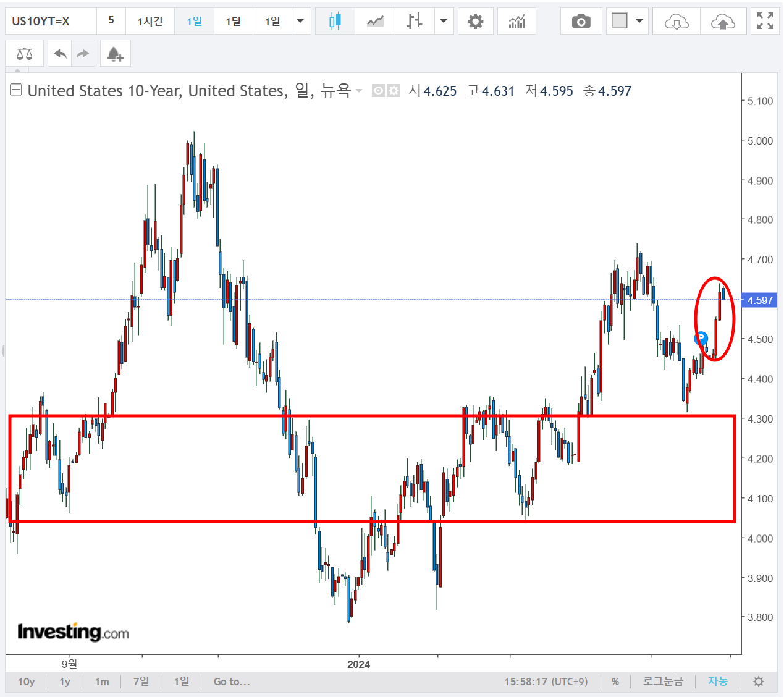784x697 pixels.
Task: Click the cloud upload save-layout icon
Action: (723, 22)
